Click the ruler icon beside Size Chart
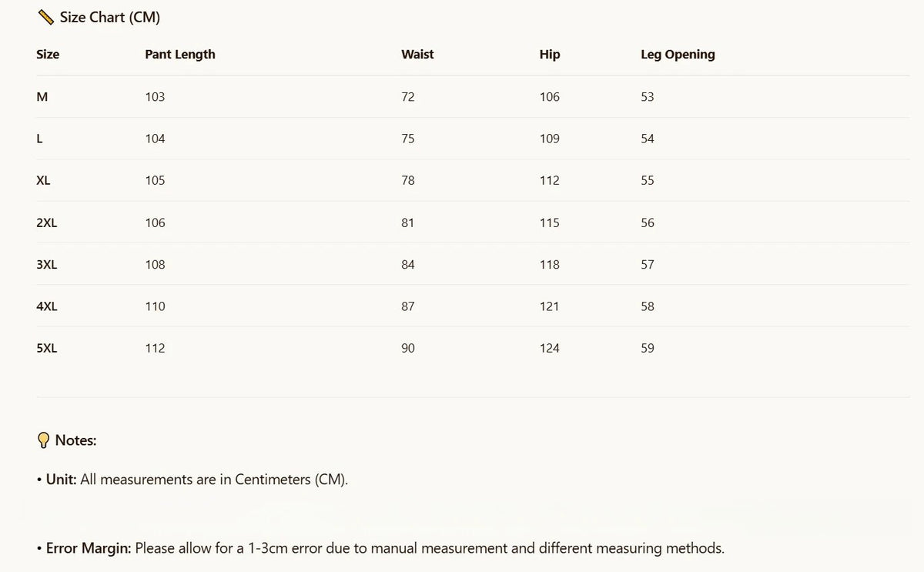Screen dimensions: 924x572 coord(45,17)
